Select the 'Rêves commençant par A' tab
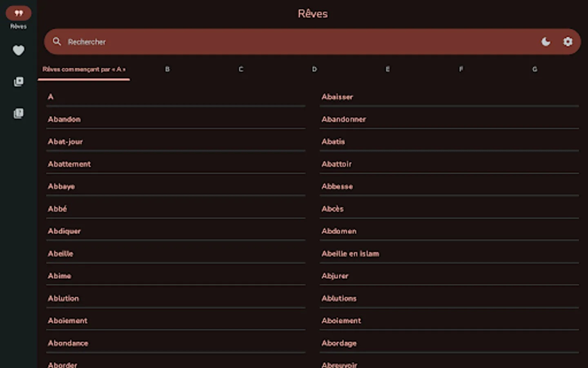This screenshot has width=588, height=368. (x=84, y=70)
